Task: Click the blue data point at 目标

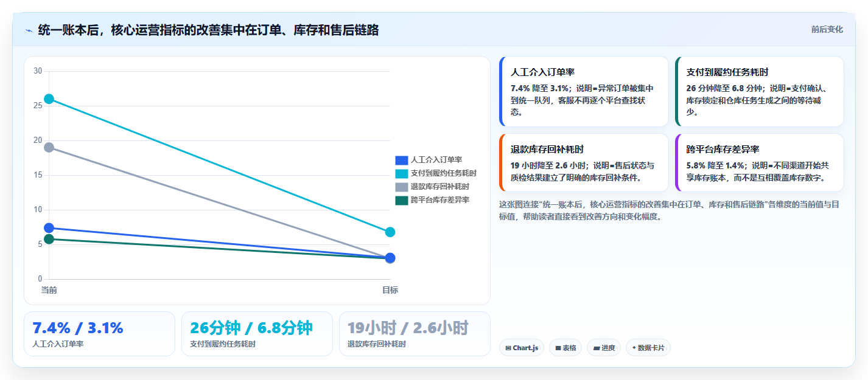Action: point(390,258)
